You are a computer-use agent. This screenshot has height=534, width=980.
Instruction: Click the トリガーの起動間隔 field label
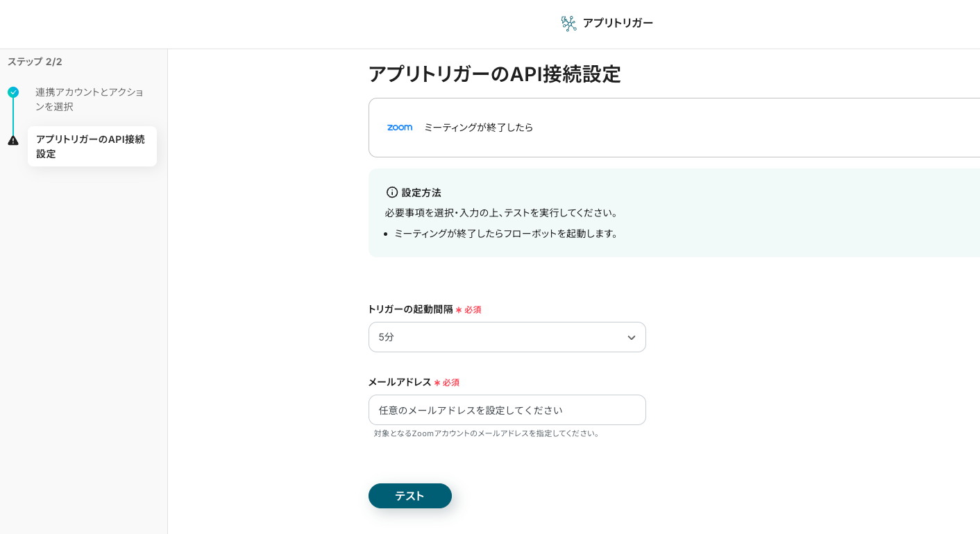(x=410, y=309)
